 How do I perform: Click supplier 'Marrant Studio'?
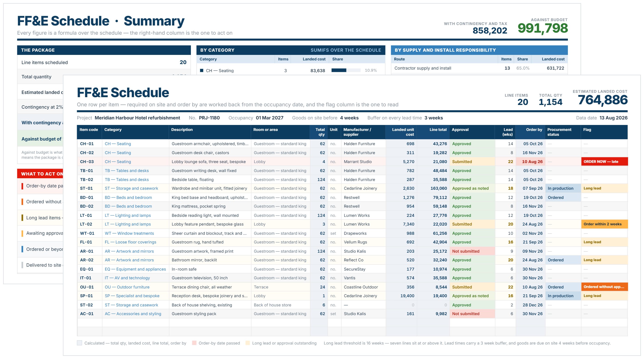[357, 161]
